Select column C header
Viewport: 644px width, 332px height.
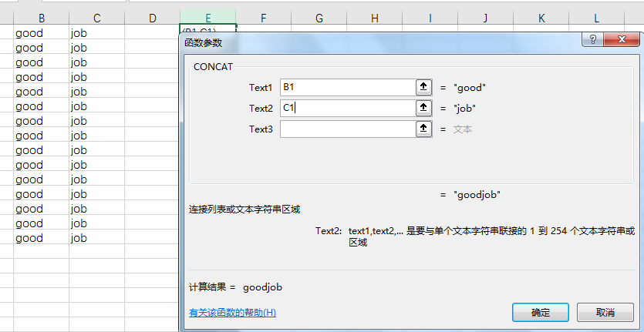[x=97, y=18]
